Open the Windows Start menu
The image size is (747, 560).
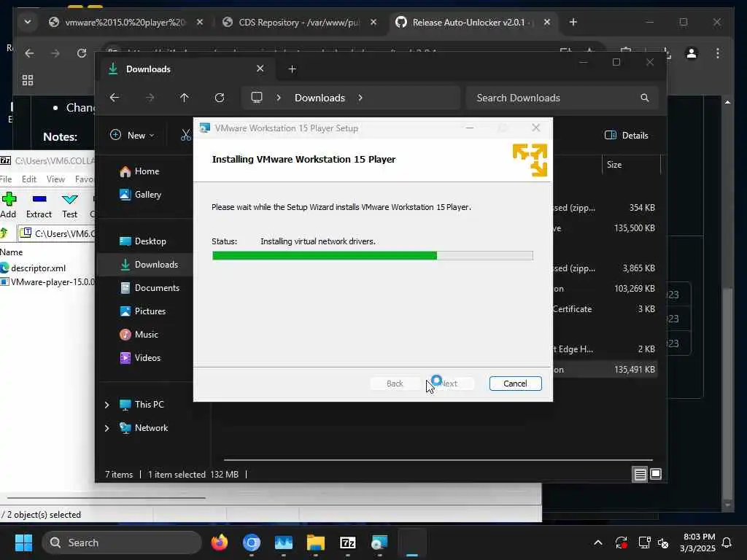point(23,542)
